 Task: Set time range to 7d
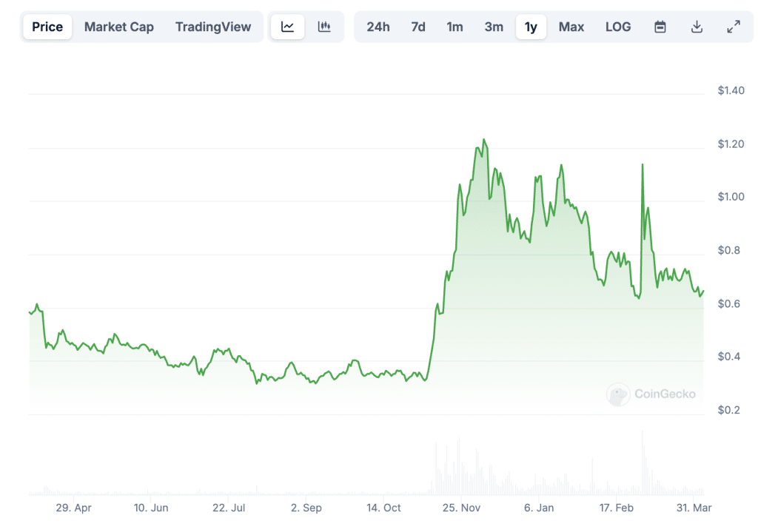coord(418,27)
